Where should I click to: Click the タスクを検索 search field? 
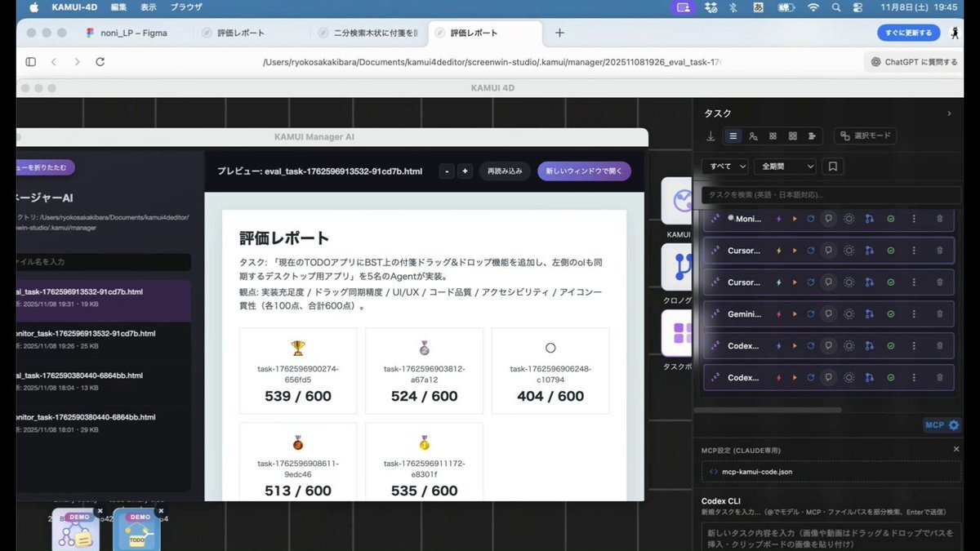pyautogui.click(x=826, y=195)
